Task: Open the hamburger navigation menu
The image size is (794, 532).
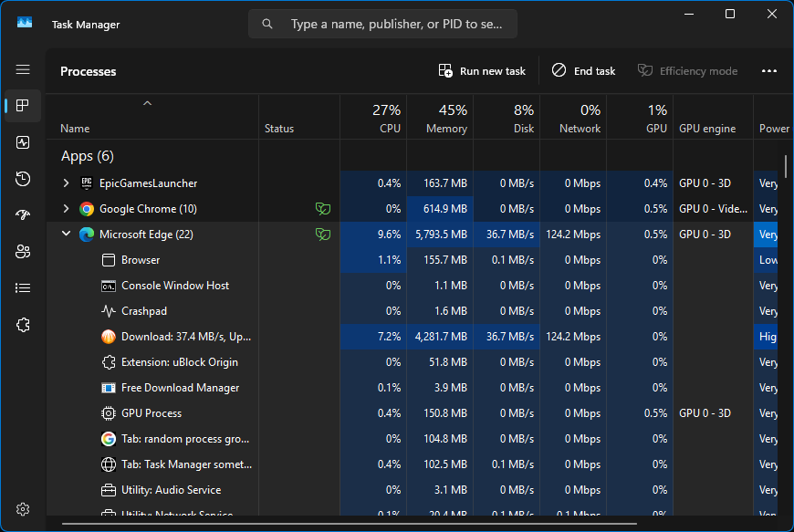Action: pyautogui.click(x=23, y=69)
